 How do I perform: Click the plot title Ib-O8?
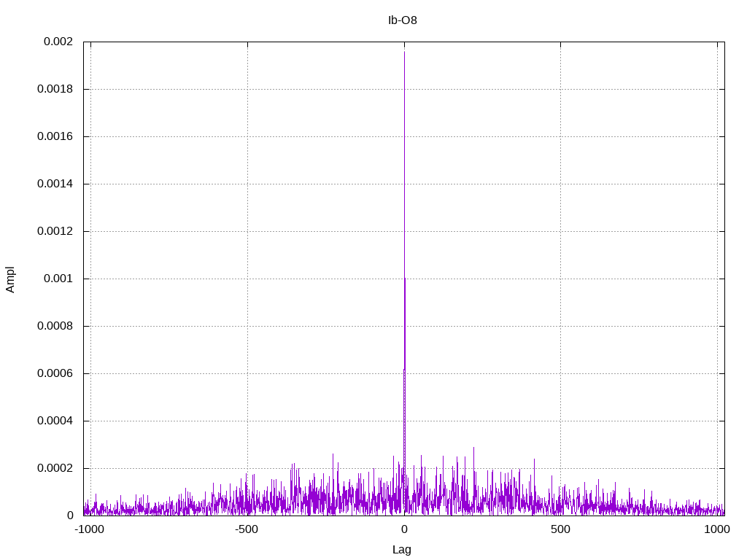point(403,20)
